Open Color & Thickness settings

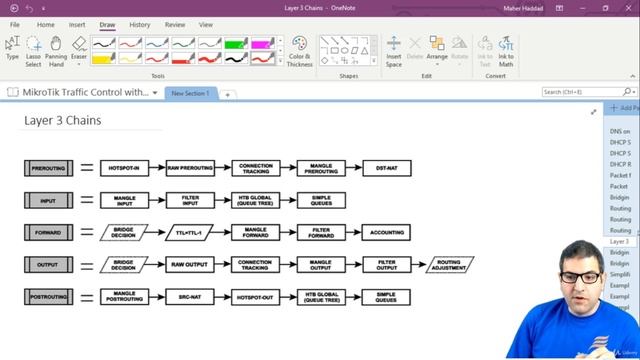(x=300, y=51)
